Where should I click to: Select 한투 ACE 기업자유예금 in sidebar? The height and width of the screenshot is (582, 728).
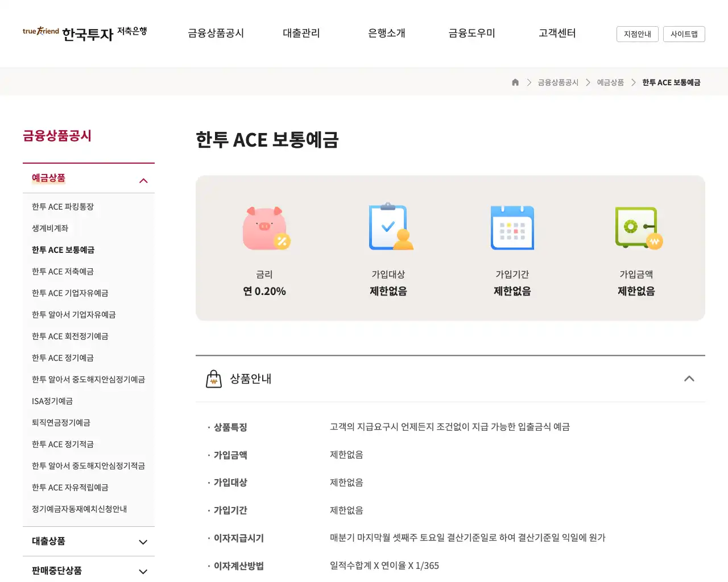point(70,293)
